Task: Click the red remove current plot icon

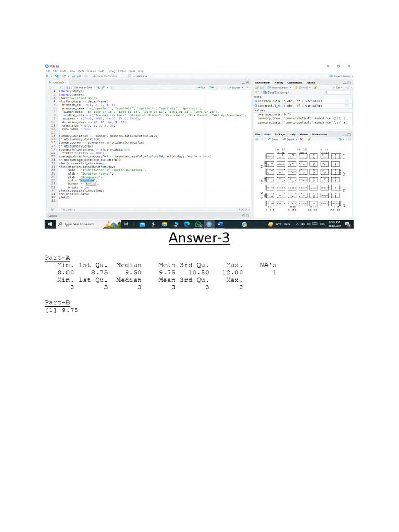Action: point(301,139)
